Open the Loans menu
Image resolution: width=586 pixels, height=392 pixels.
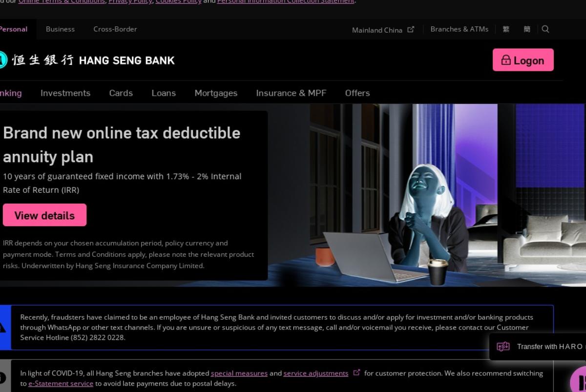164,93
